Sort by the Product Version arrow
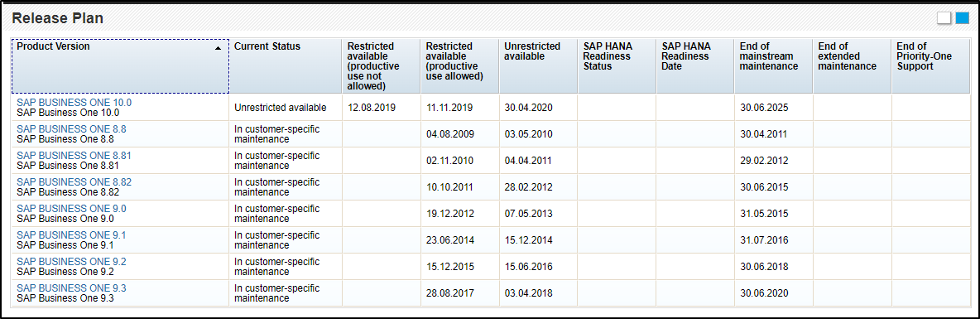Viewport: 980px width, 319px height. click(219, 47)
